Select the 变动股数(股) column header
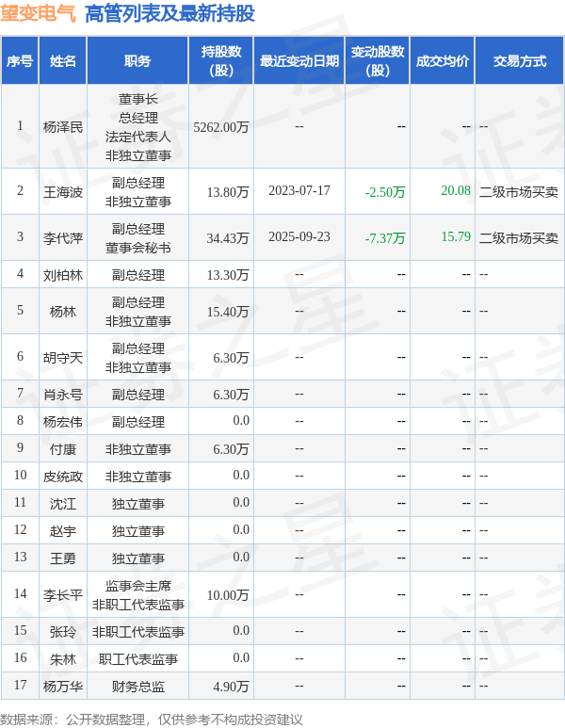The image size is (565, 728). tap(378, 61)
